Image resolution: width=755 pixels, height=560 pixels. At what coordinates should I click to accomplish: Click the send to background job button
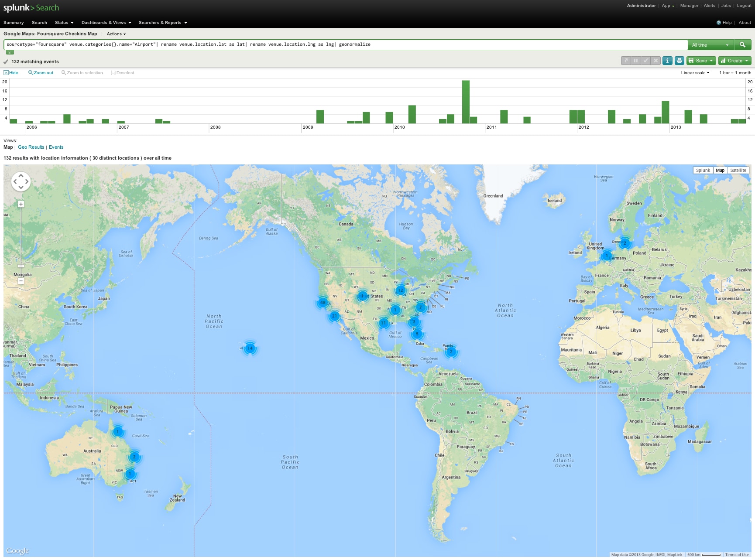click(x=626, y=61)
